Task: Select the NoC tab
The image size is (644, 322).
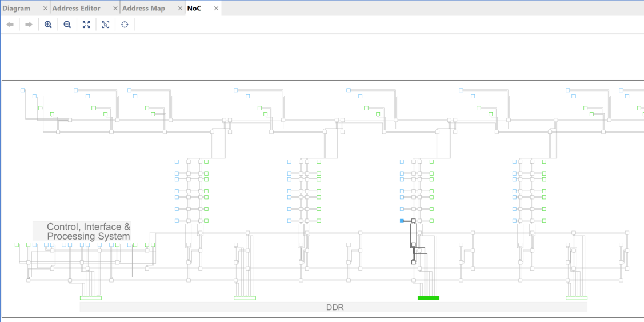Action: click(x=194, y=8)
